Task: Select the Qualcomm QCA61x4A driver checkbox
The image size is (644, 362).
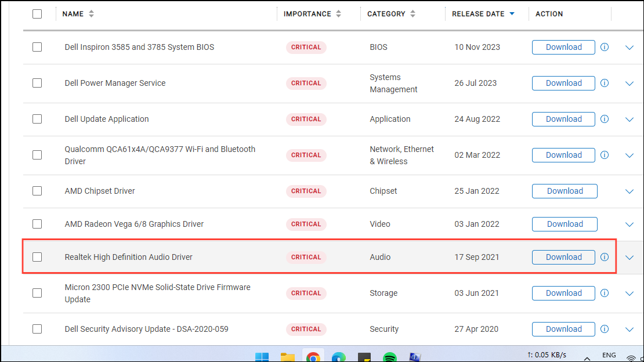Action: (x=37, y=155)
